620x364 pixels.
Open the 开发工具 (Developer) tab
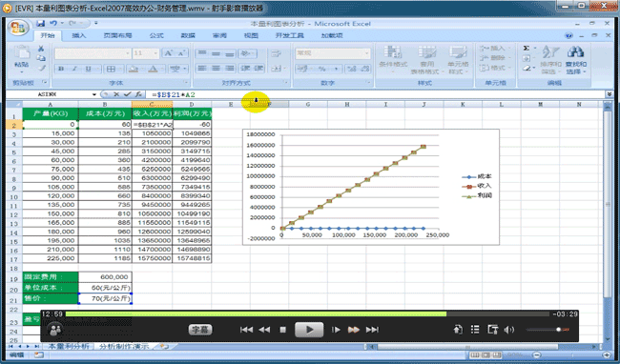pyautogui.click(x=289, y=35)
